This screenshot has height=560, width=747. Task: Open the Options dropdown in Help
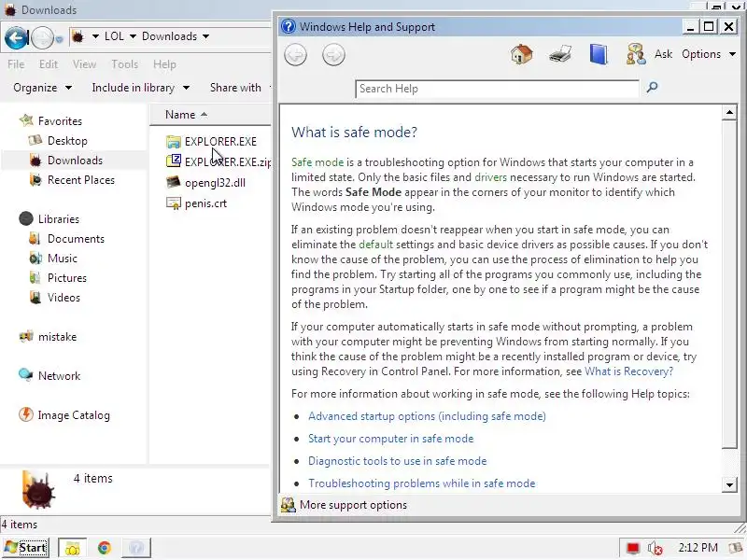point(709,54)
